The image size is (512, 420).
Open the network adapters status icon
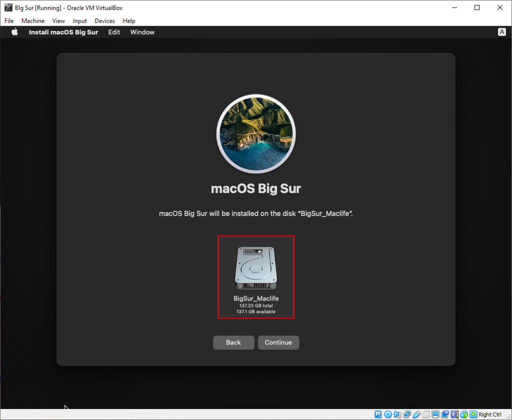407,414
